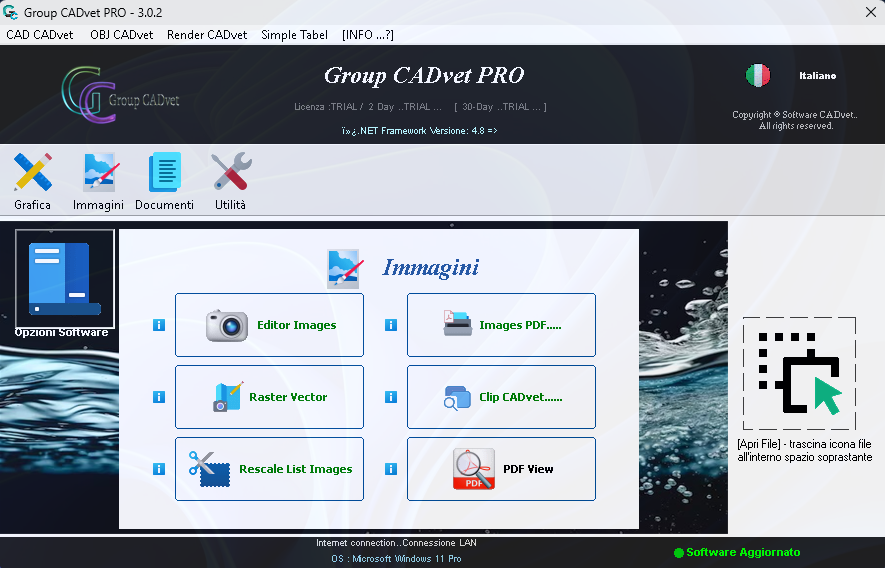Click the Group CADvet logo

tap(120, 95)
